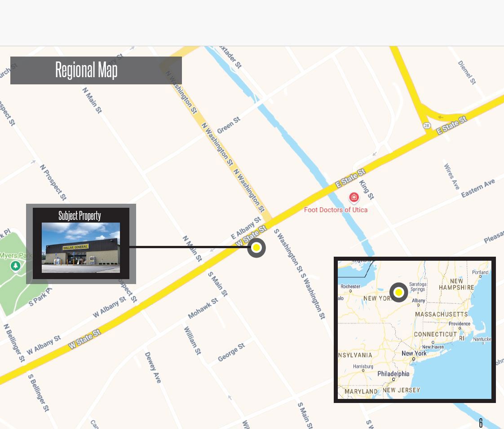Click the S Bellinger St label
The width and height of the screenshot is (504, 429).
tap(39, 393)
